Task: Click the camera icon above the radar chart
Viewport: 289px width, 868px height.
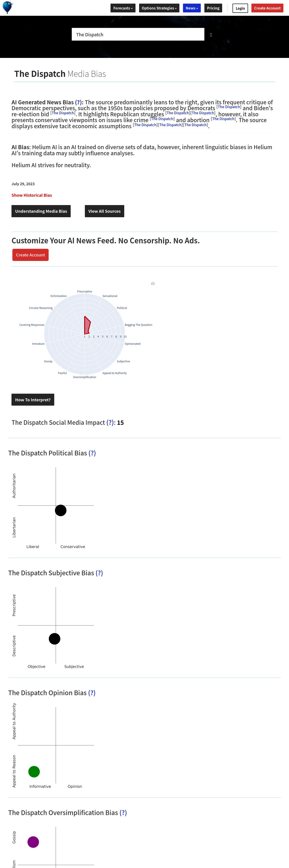Action: (x=153, y=284)
